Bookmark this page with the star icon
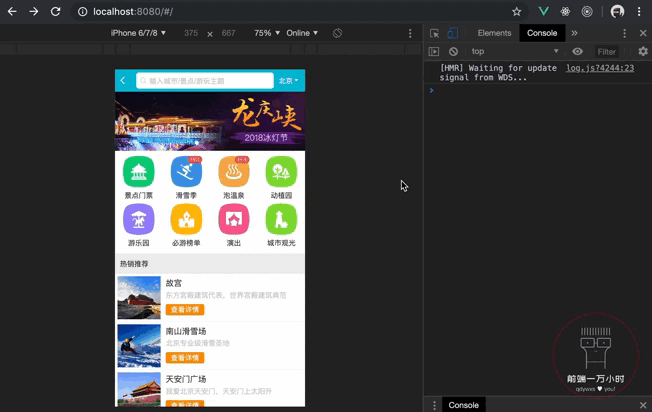652x412 pixels. pyautogui.click(x=516, y=12)
